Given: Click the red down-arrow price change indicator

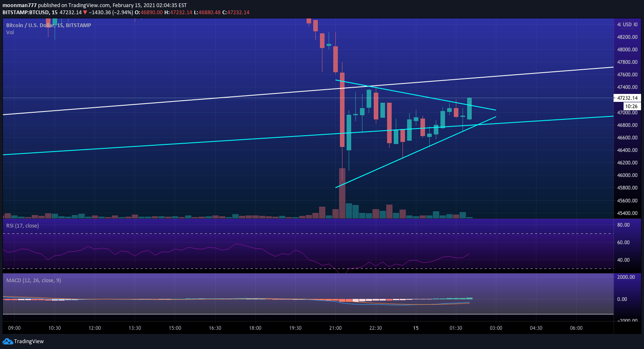Looking at the screenshot, I should pyautogui.click(x=85, y=13).
